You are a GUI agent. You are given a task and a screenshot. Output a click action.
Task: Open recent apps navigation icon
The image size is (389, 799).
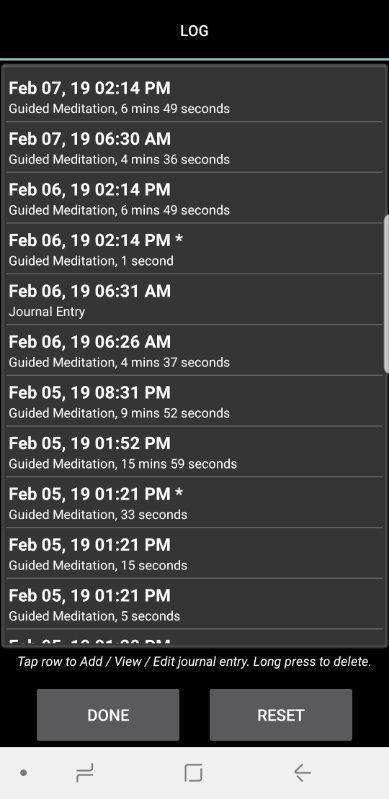pos(85,774)
